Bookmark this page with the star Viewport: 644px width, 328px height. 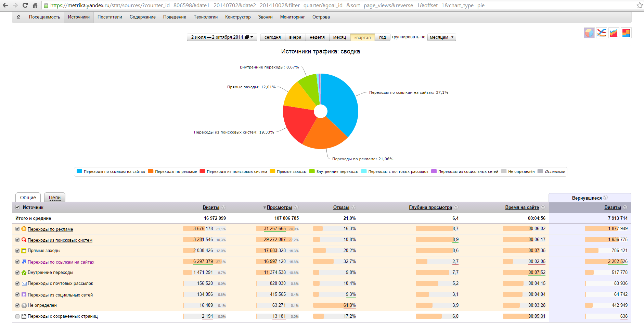click(x=640, y=5)
